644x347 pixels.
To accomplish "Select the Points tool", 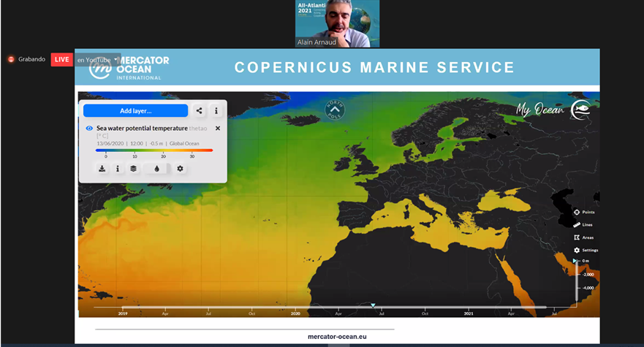I will [584, 213].
